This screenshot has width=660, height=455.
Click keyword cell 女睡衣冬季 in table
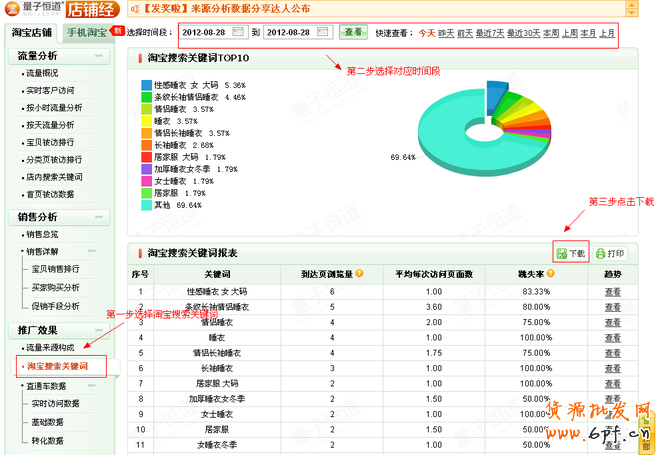point(217,444)
